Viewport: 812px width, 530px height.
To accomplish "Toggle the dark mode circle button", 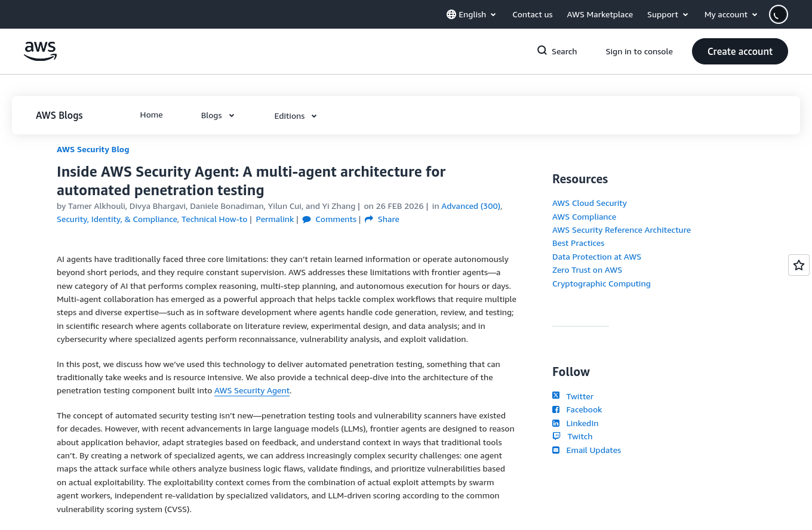I will click(x=778, y=14).
